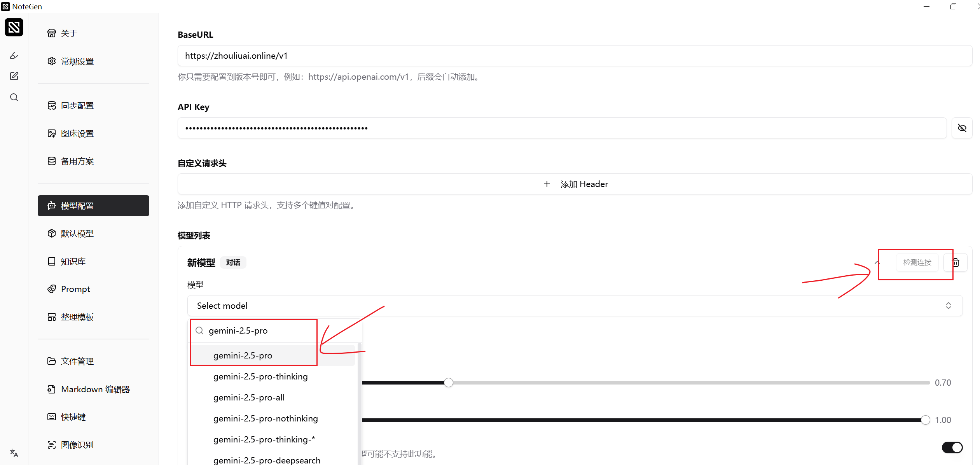Collapse the 新模型 card with chevron
This screenshot has height=465, width=980.
(877, 262)
